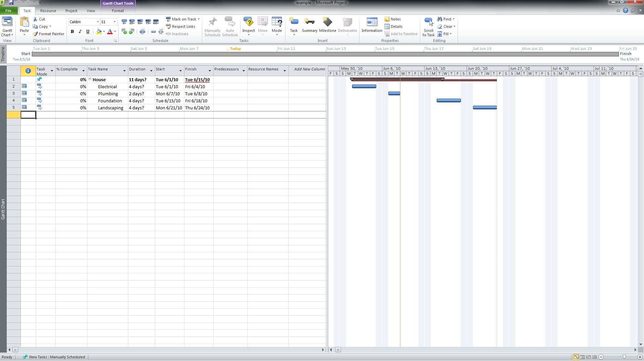The image size is (644, 361).
Task: Switch to the Project tab
Action: (x=71, y=11)
